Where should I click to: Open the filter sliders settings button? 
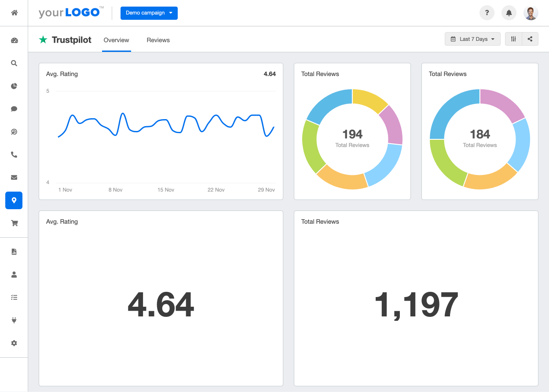click(x=513, y=39)
